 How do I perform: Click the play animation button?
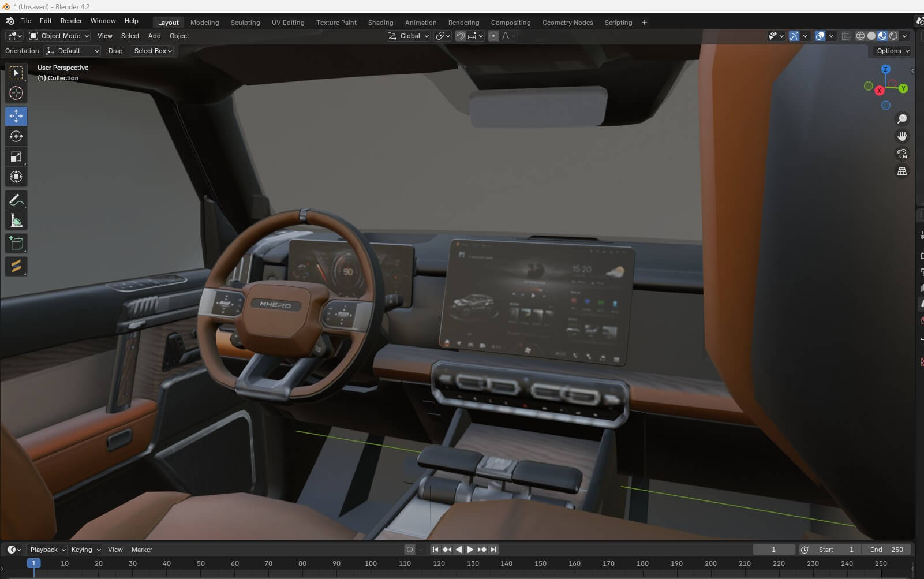tap(470, 550)
